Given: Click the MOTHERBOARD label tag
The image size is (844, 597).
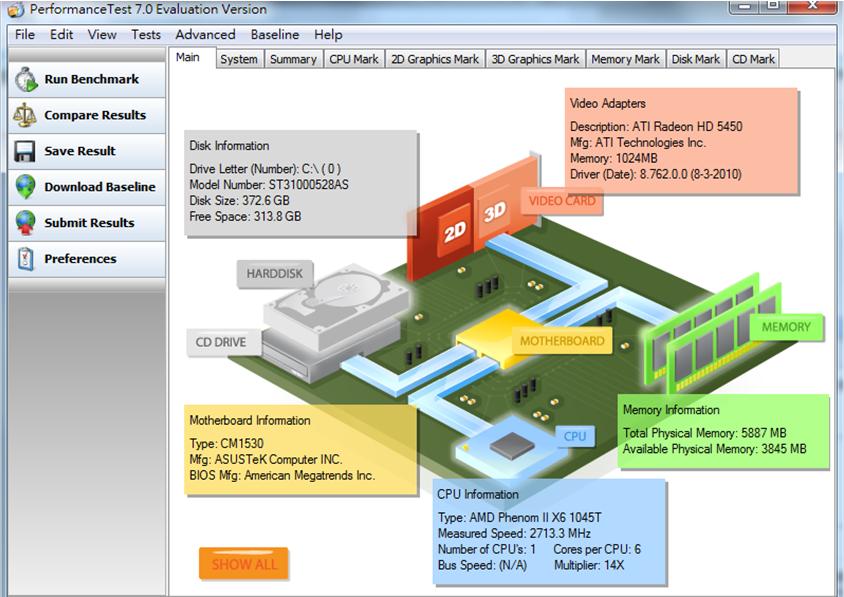Looking at the screenshot, I should (562, 341).
